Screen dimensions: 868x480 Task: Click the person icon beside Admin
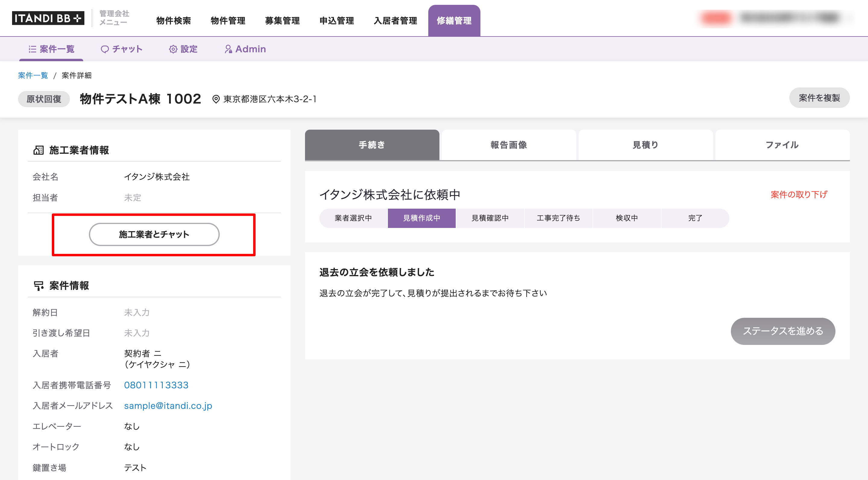pos(228,49)
